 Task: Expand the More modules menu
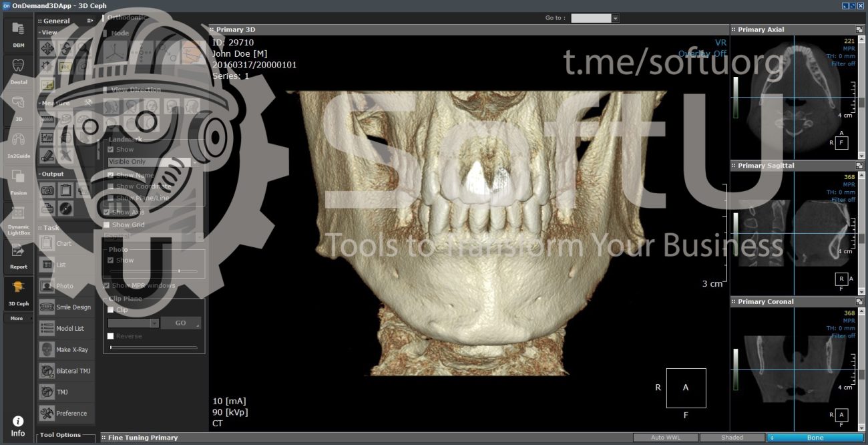pos(18,318)
